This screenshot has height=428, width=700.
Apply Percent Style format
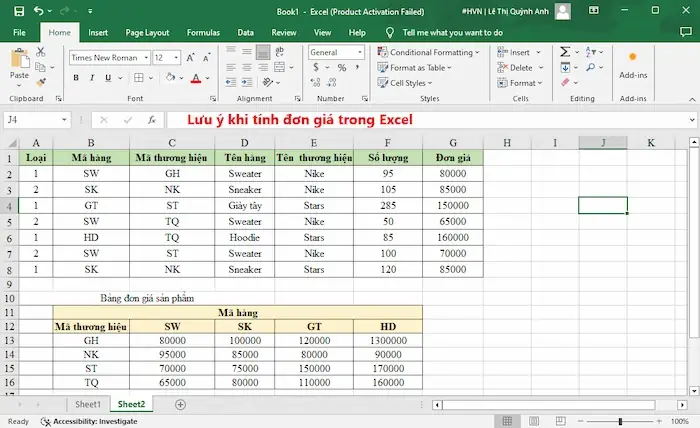pyautogui.click(x=342, y=67)
